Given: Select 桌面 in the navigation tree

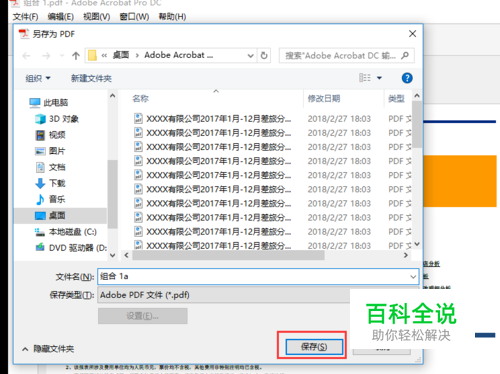Looking at the screenshot, I should click(x=61, y=216).
